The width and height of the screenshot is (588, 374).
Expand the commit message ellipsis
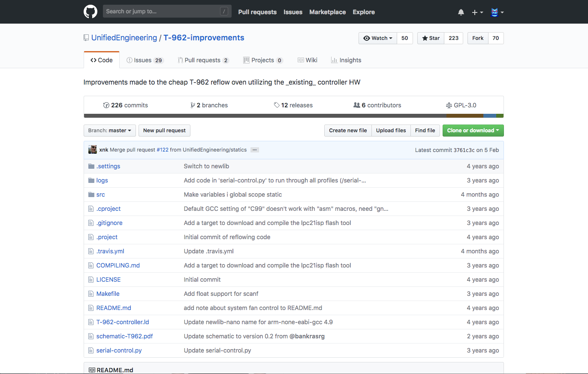[254, 150]
